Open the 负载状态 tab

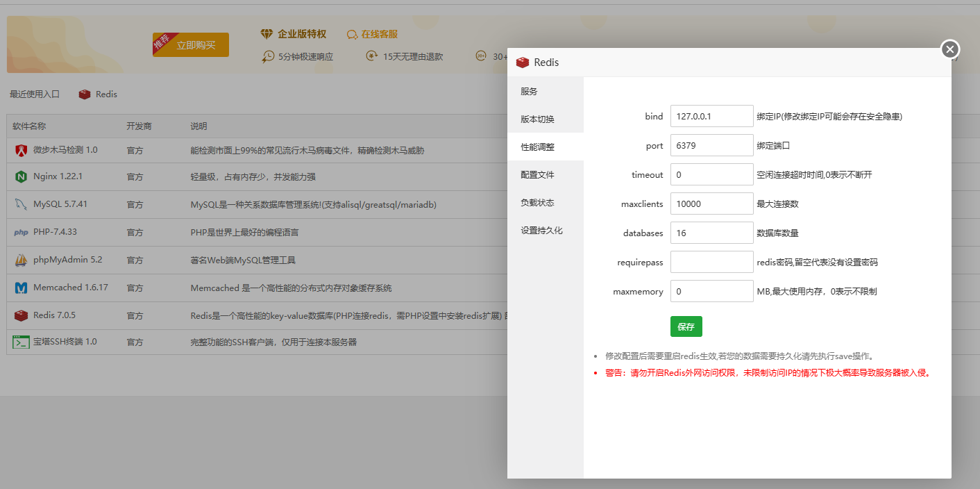546,202
